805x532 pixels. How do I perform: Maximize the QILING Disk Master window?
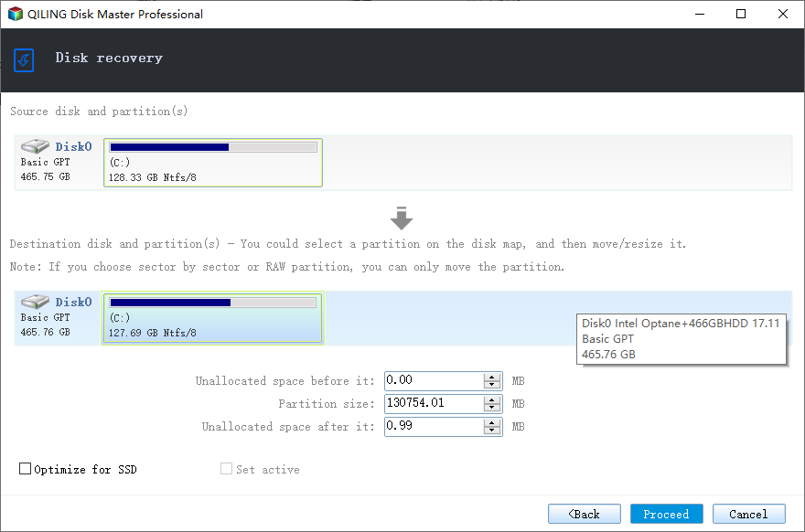741,14
